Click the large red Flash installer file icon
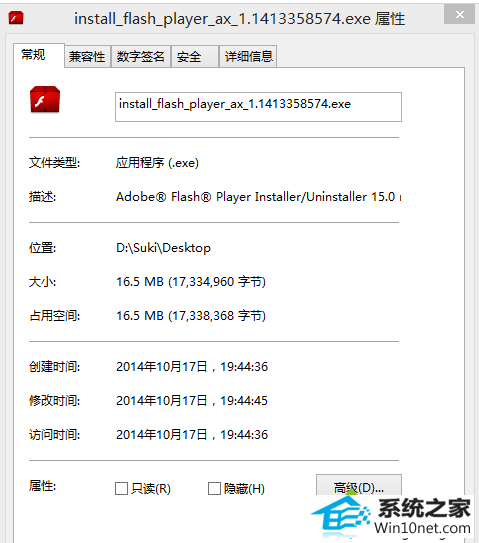 [45, 99]
